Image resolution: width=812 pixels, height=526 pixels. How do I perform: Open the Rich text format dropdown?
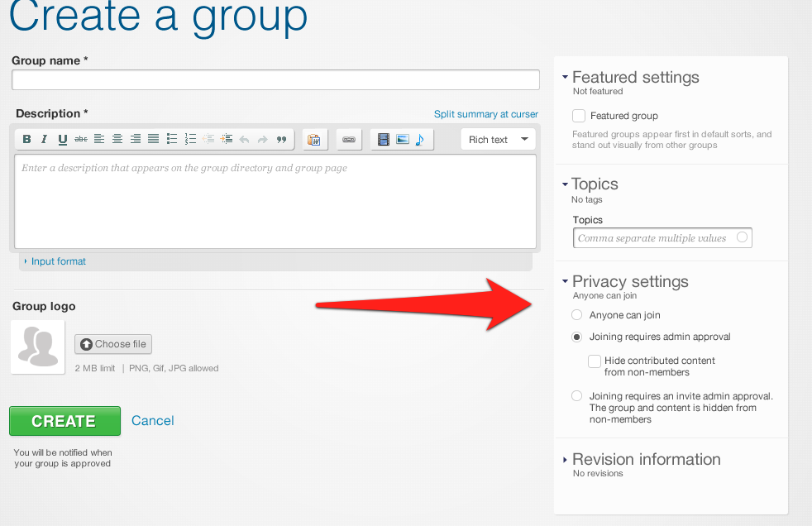[x=498, y=139]
